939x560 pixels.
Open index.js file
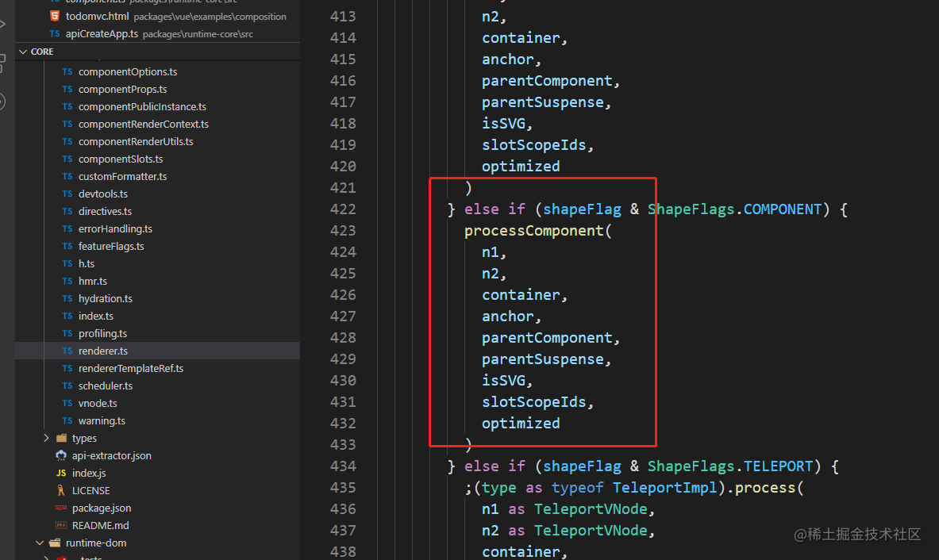(89, 474)
